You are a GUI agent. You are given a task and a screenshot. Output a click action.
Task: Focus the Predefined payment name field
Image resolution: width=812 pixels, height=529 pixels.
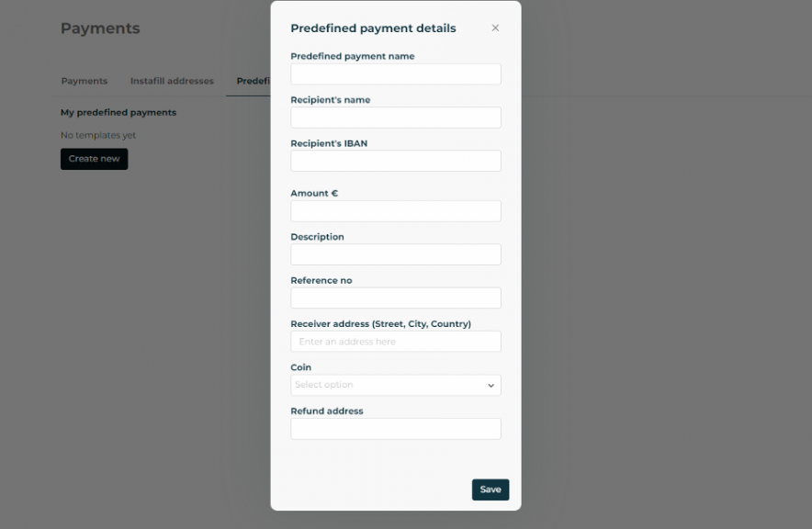coord(396,74)
